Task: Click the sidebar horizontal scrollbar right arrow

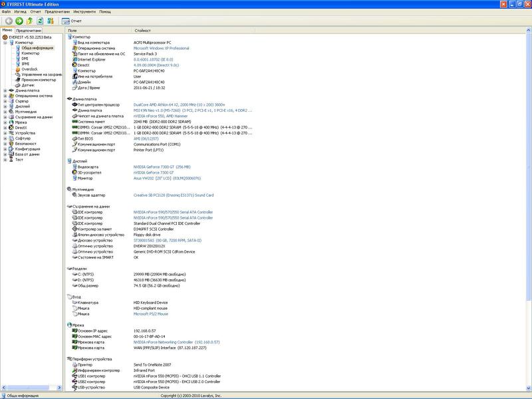Action: (x=60, y=388)
